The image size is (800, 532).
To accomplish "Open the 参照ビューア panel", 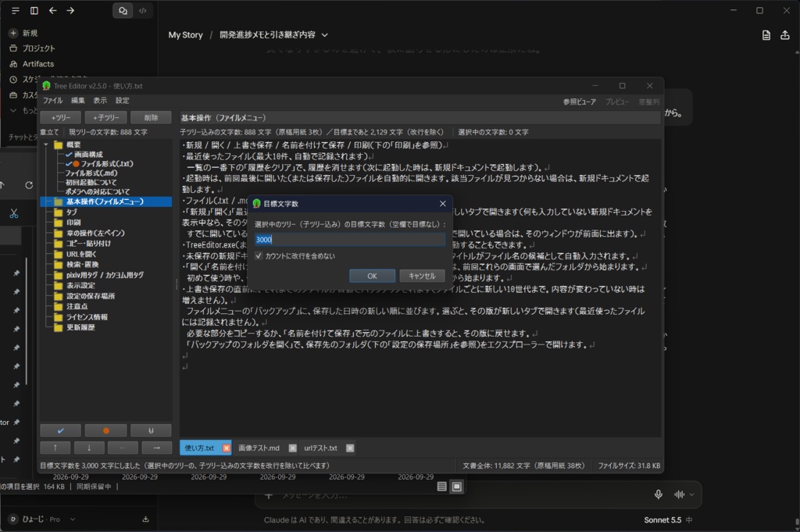I will pos(579,102).
